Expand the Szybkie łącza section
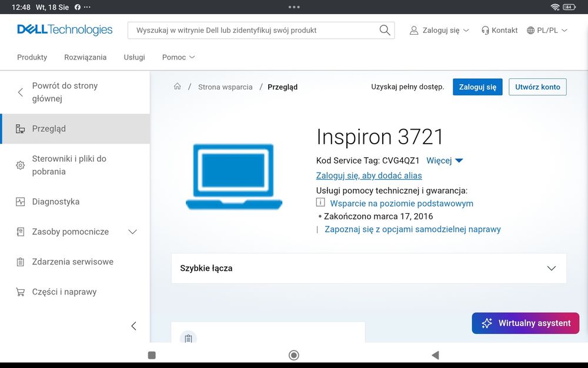 [369, 268]
